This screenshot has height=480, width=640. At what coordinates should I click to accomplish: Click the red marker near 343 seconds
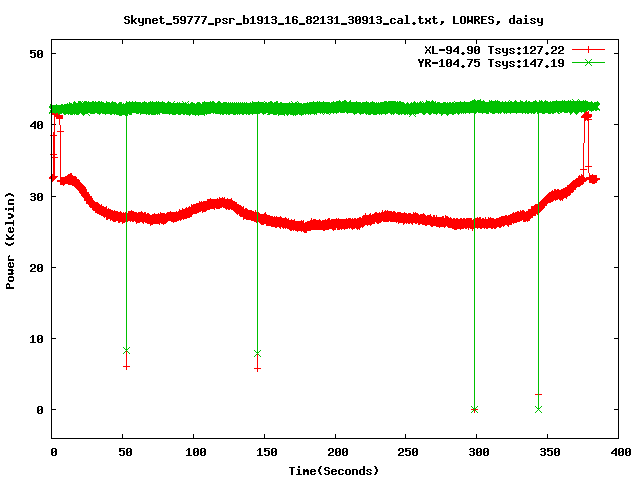(x=538, y=394)
